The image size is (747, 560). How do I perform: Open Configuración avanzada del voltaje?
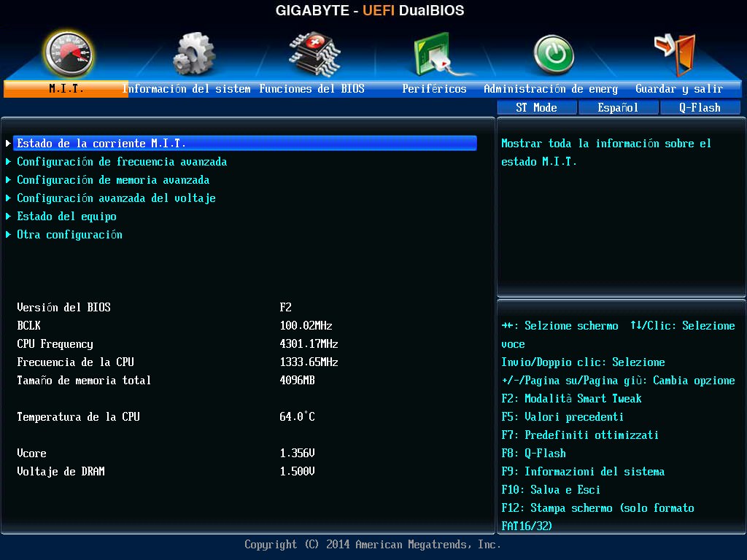click(116, 198)
